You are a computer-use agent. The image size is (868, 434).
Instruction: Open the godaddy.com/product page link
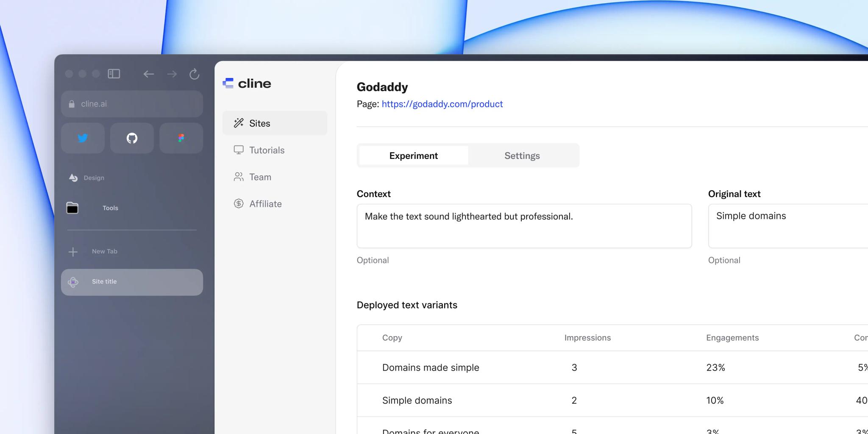(442, 104)
